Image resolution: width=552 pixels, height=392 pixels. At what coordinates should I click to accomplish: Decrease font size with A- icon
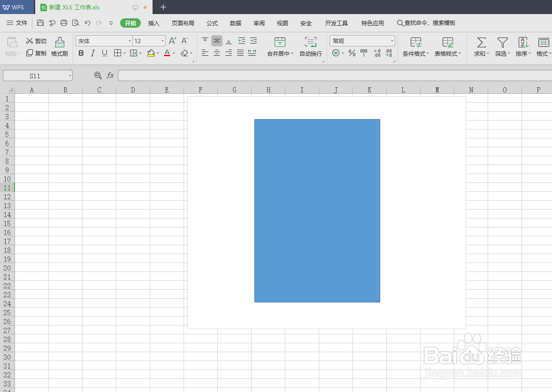pos(185,41)
